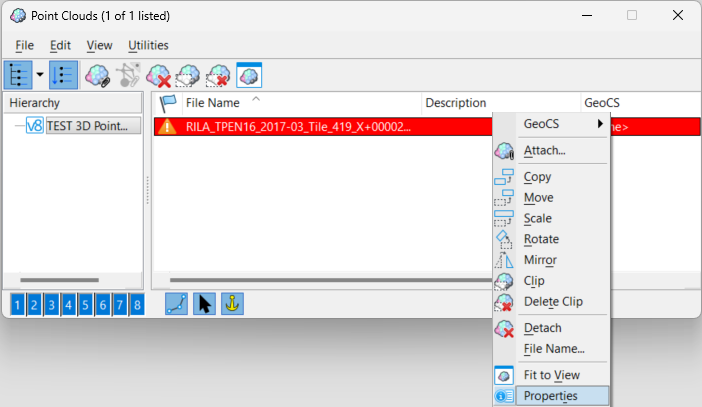Sort by the File Name column header

[x=301, y=103]
